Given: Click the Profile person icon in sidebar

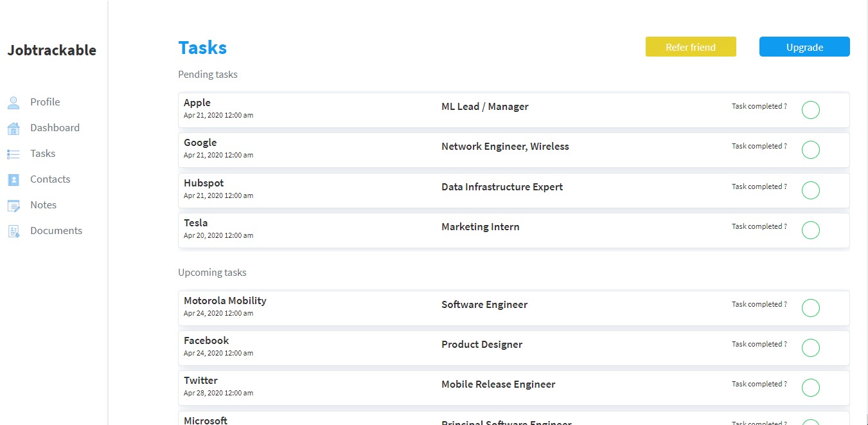Looking at the screenshot, I should pyautogui.click(x=13, y=102).
